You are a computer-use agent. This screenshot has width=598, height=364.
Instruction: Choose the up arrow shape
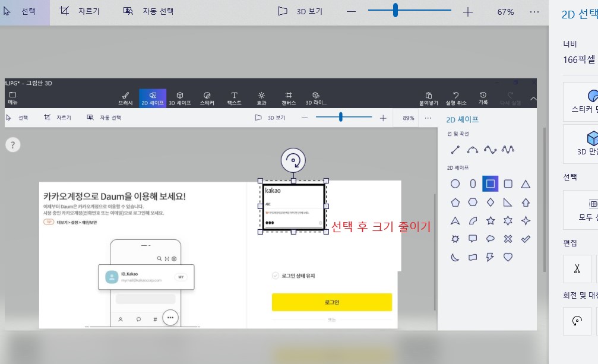pos(526,202)
